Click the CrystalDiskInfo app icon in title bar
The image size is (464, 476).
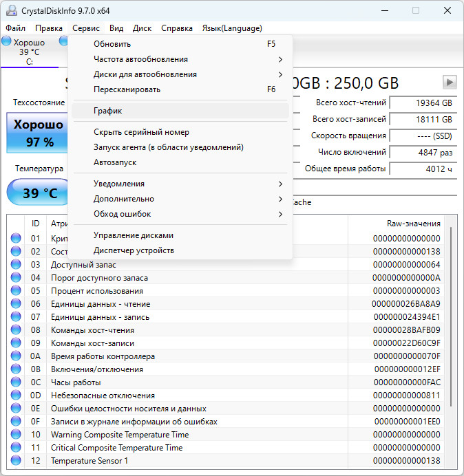click(x=12, y=10)
